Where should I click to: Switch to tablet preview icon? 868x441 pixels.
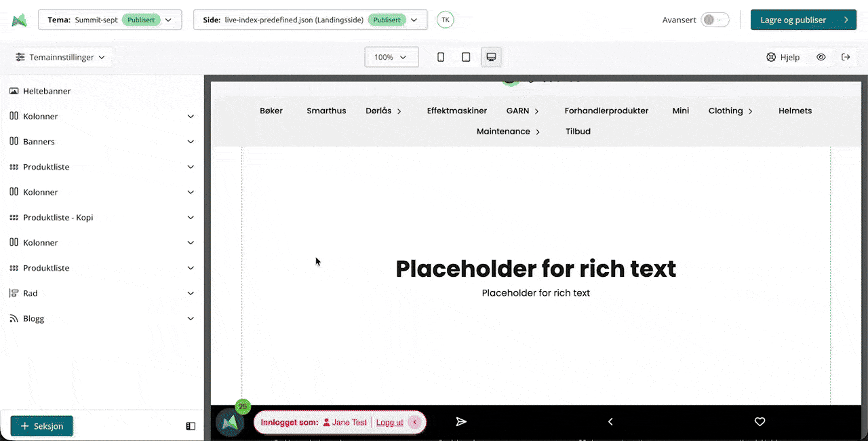pos(466,57)
